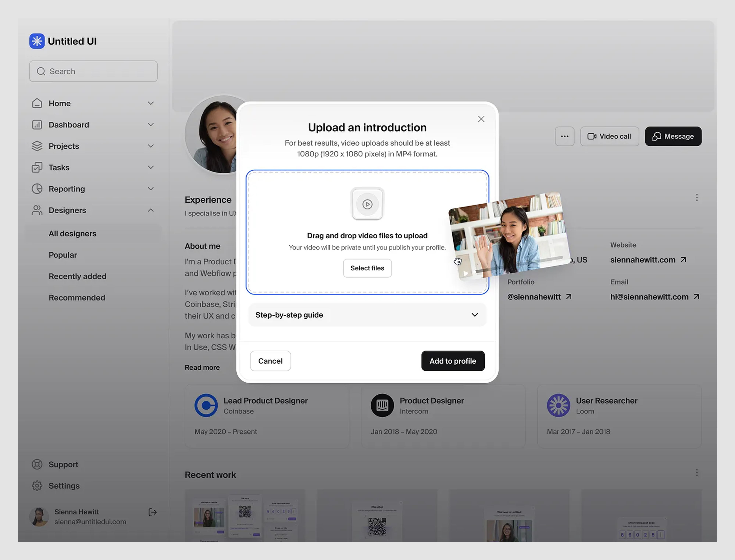This screenshot has height=560, width=735.
Task: Click the Untitled UI asterisk logo
Action: point(37,41)
